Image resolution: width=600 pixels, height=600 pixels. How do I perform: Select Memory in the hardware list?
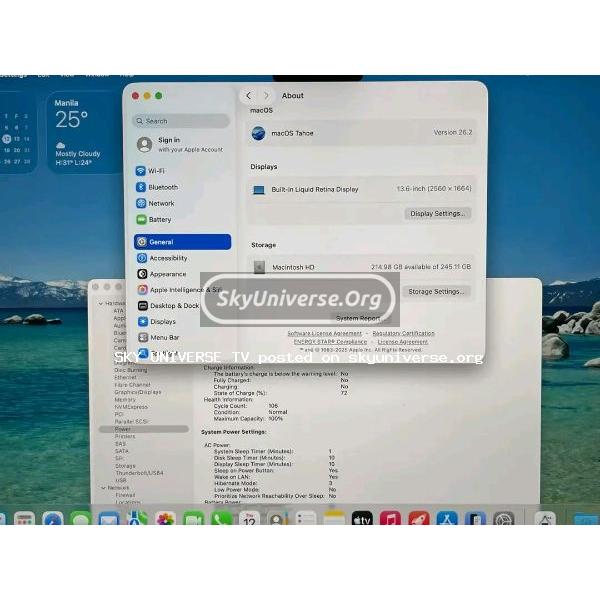click(125, 399)
